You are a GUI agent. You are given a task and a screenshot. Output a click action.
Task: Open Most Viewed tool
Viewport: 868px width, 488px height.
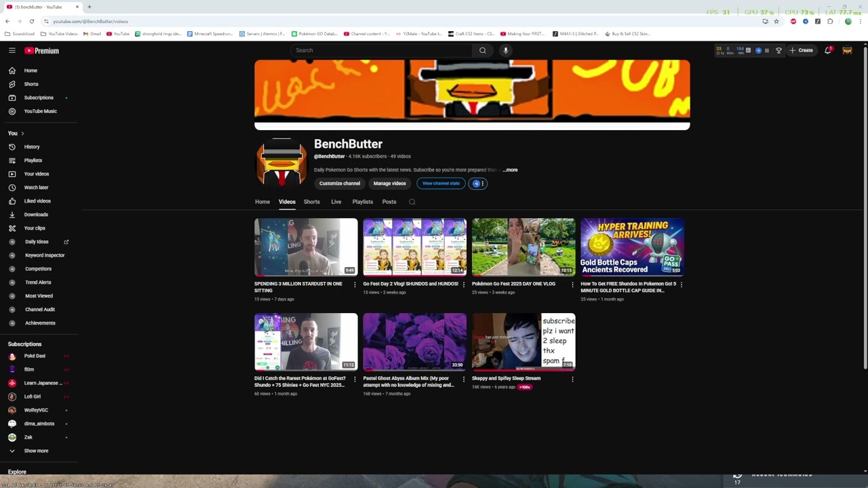point(39,296)
